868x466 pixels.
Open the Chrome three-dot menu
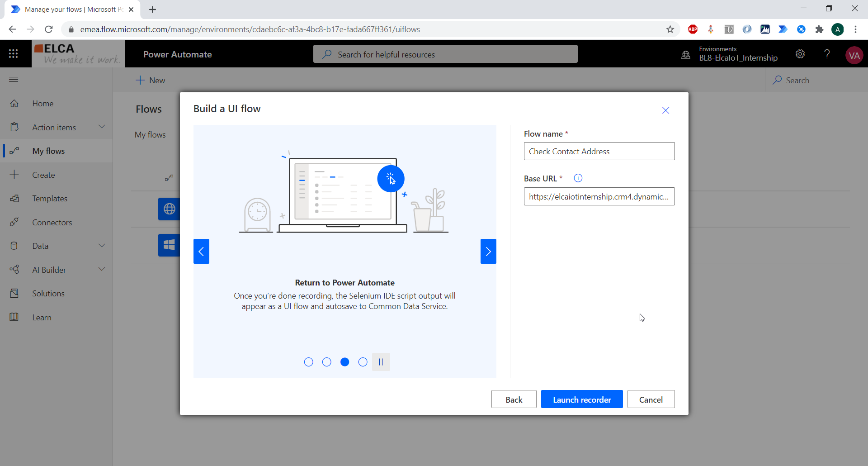tap(855, 29)
